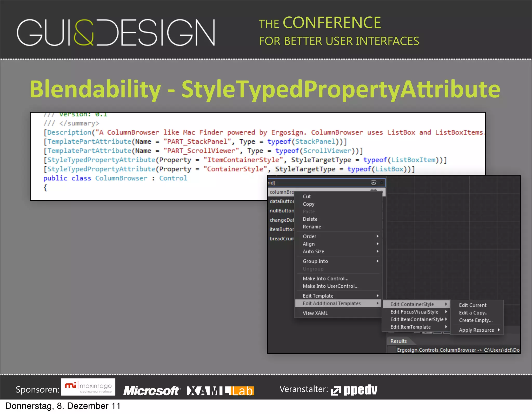Viewport: 532px width, 414px height.
Task: Select Create Empty... option
Action: [x=477, y=320]
